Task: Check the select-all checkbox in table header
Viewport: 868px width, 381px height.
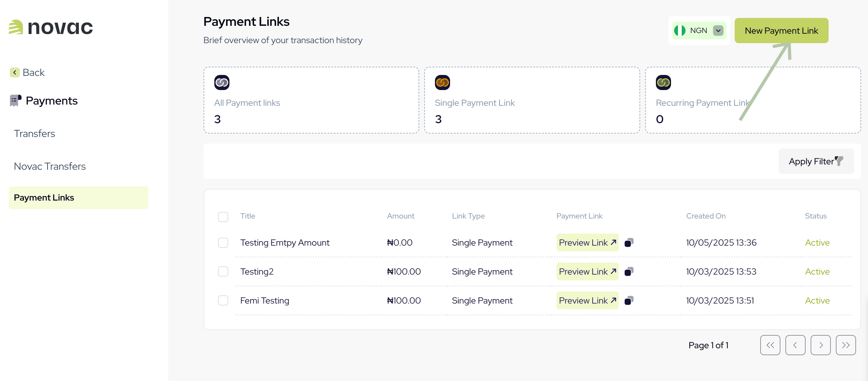Action: pyautogui.click(x=223, y=217)
